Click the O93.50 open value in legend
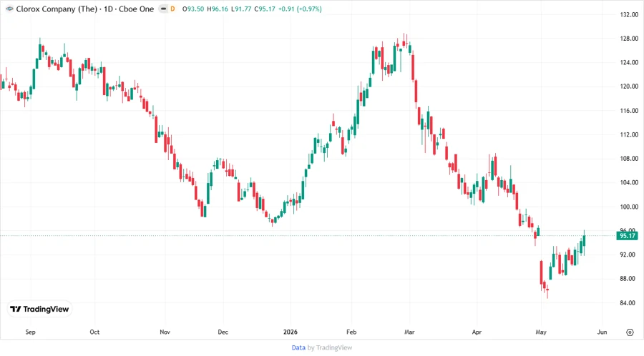The width and height of the screenshot is (644, 356). 193,9
